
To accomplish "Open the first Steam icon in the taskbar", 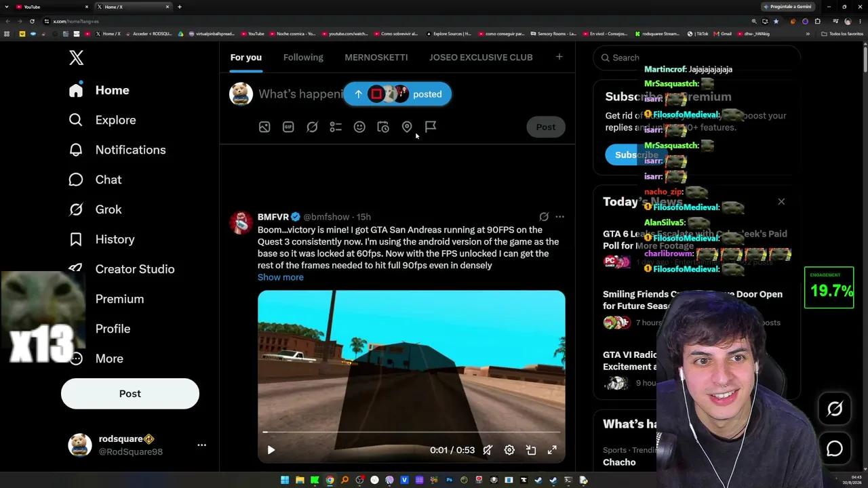I will point(538,481).
